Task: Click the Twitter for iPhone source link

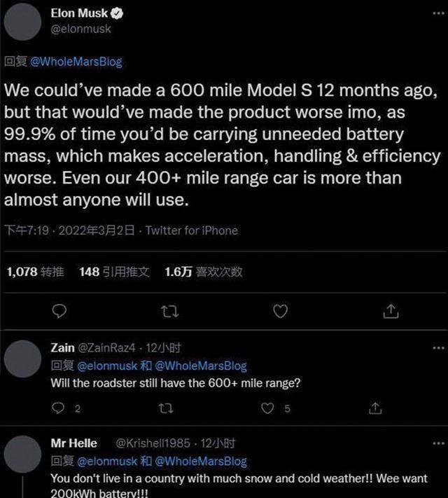Action: tap(191, 230)
